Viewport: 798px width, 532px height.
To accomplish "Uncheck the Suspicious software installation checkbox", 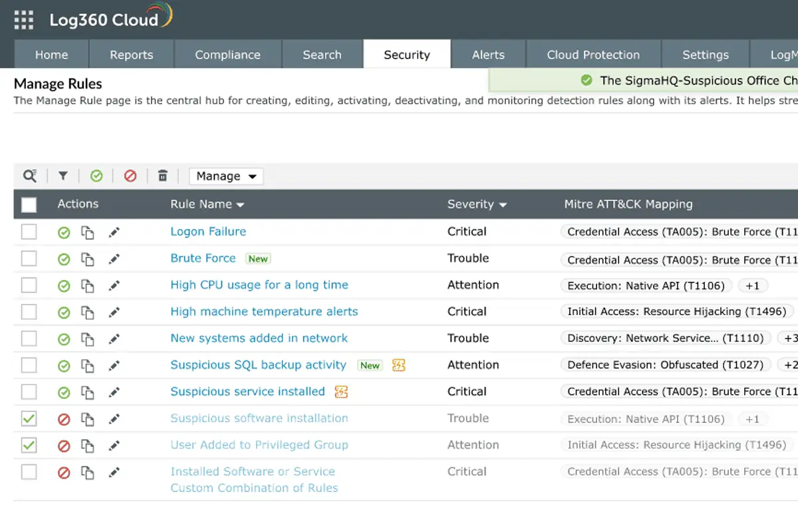I will point(29,418).
